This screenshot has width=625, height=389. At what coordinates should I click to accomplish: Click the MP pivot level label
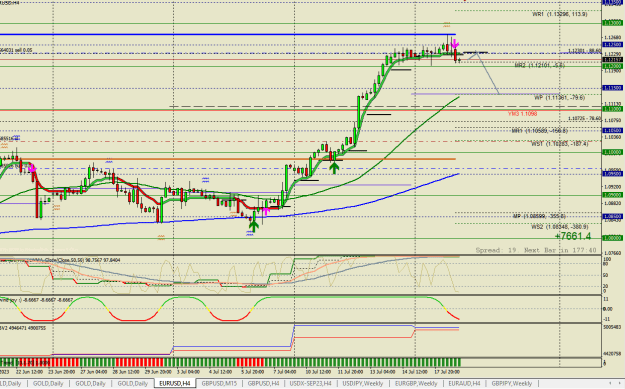click(x=539, y=216)
